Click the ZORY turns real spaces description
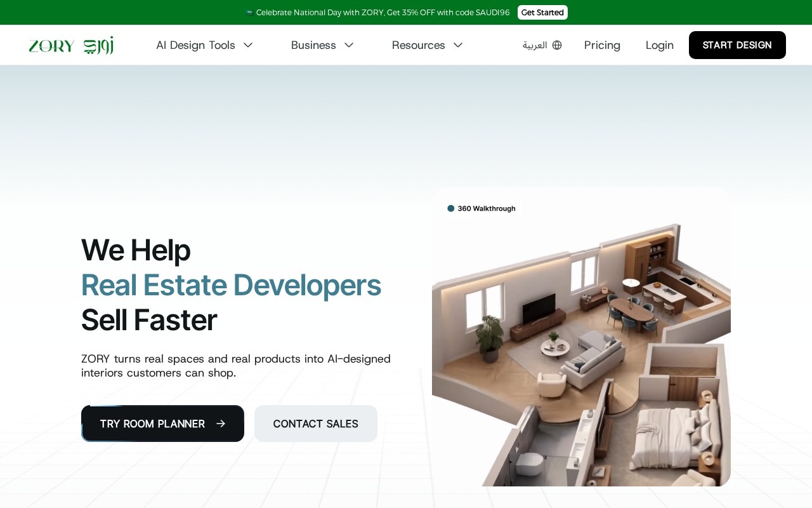812x508 pixels. pos(236,366)
